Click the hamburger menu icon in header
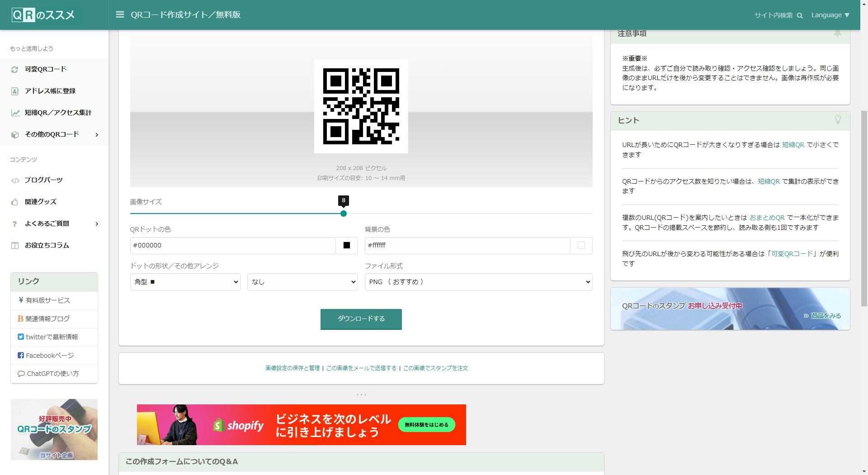This screenshot has width=868, height=475. click(x=120, y=14)
